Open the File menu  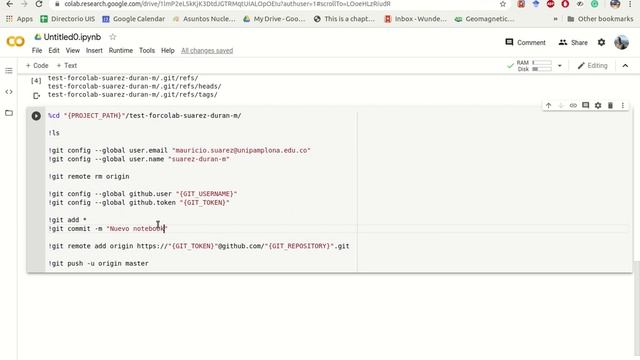point(37,51)
